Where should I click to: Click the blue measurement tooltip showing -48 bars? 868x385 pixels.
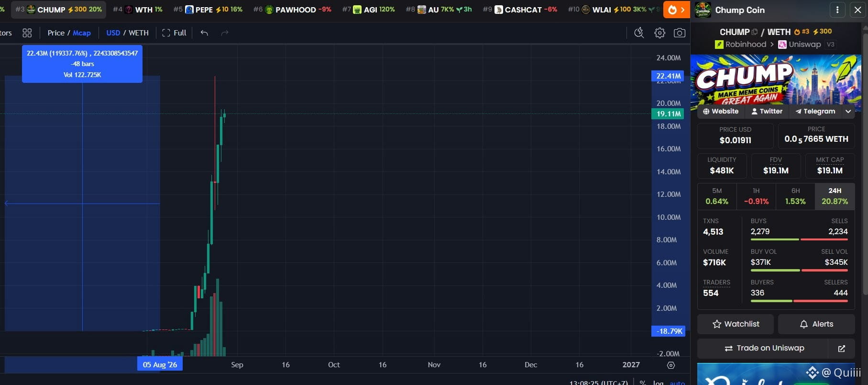82,64
